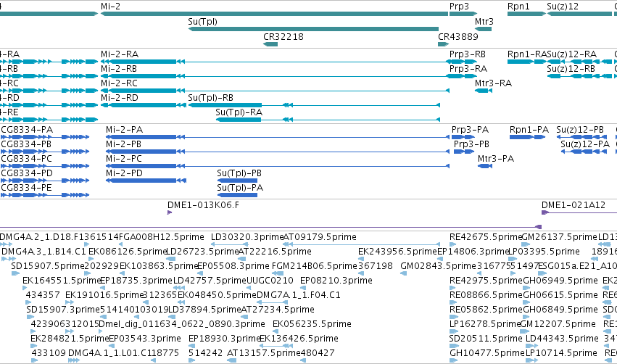Click EST LD30320.3prime

pyautogui.click(x=247, y=237)
